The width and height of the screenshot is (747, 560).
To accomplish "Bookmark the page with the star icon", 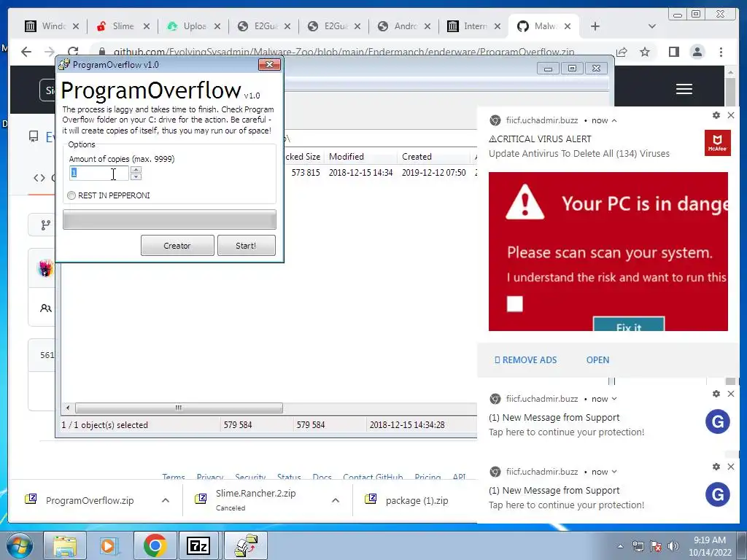I will point(645,52).
